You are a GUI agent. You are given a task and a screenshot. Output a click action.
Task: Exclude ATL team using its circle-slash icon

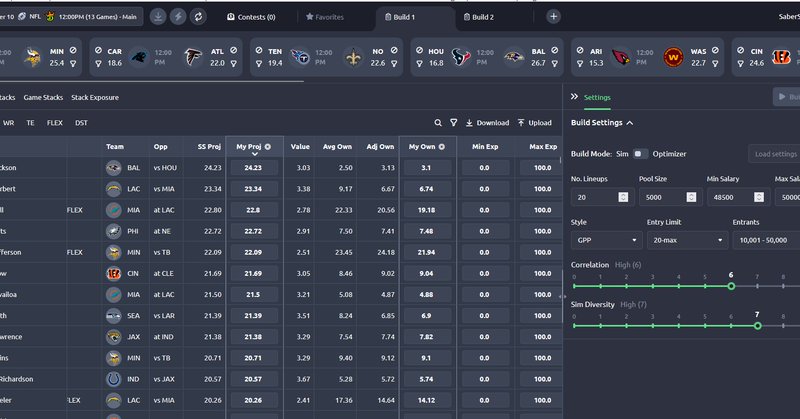[x=233, y=51]
